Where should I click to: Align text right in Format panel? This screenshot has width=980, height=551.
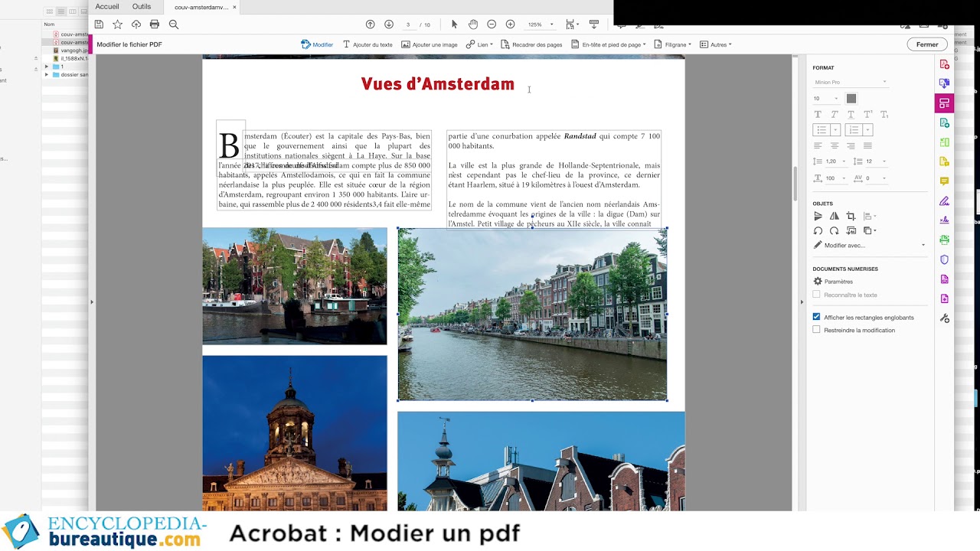(851, 145)
